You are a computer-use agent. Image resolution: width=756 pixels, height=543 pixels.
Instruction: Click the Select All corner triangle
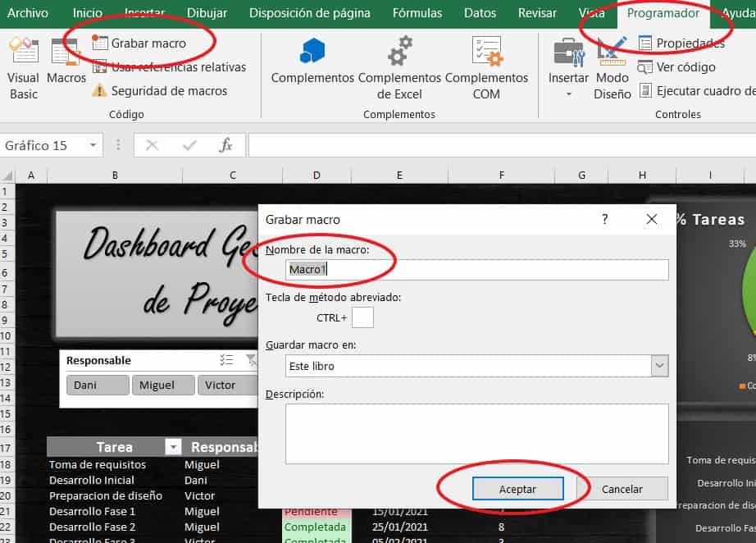[x=7, y=175]
